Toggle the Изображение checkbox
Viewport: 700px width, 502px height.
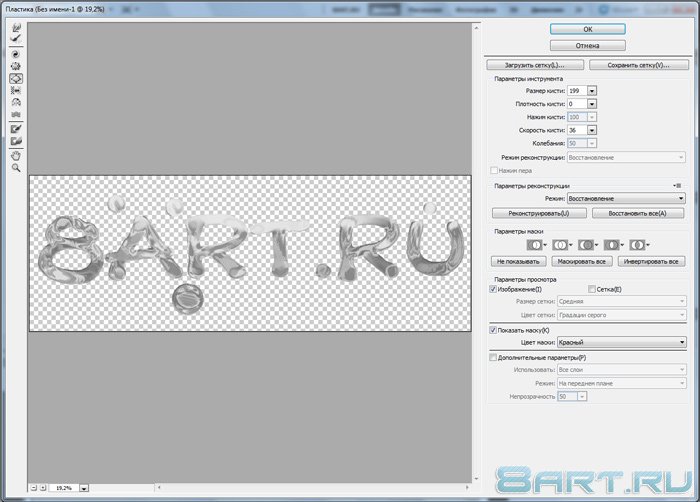(493, 289)
